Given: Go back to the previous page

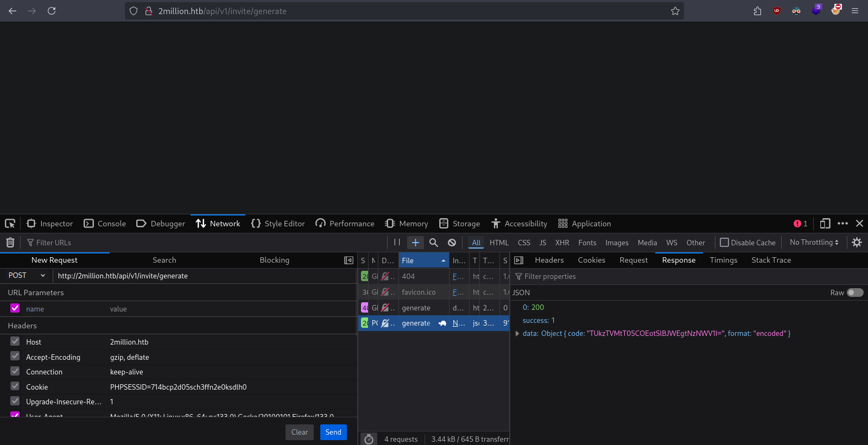Looking at the screenshot, I should tap(12, 11).
